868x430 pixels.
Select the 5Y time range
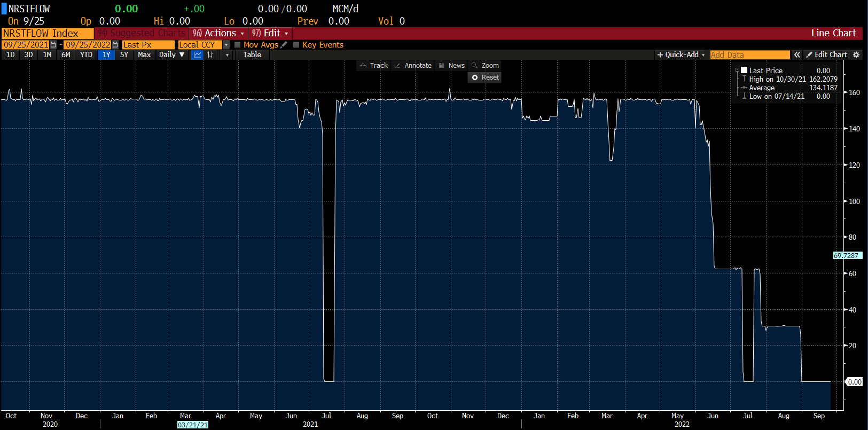click(x=124, y=55)
